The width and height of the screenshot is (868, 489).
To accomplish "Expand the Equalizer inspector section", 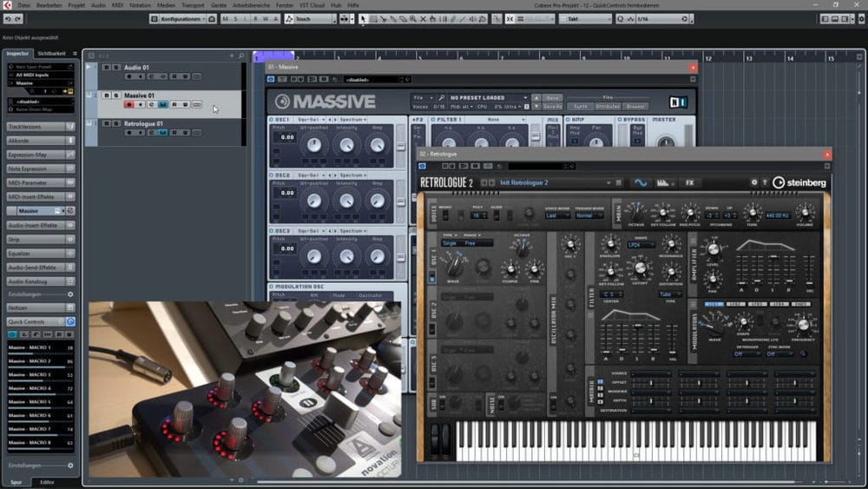I will (41, 253).
